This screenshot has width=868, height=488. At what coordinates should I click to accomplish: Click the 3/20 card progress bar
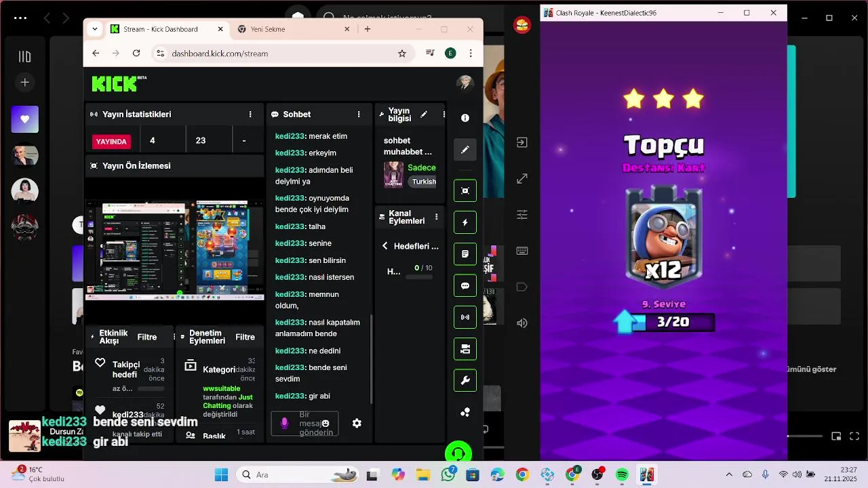click(673, 322)
